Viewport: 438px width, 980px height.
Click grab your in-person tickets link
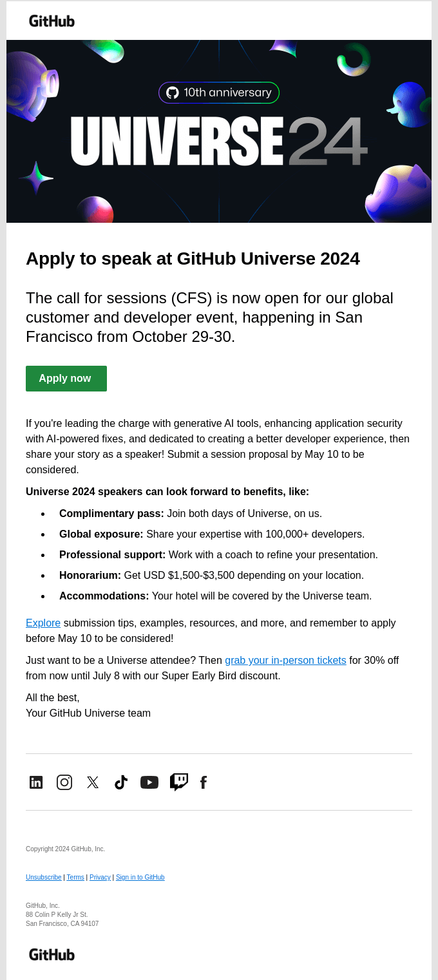(285, 660)
